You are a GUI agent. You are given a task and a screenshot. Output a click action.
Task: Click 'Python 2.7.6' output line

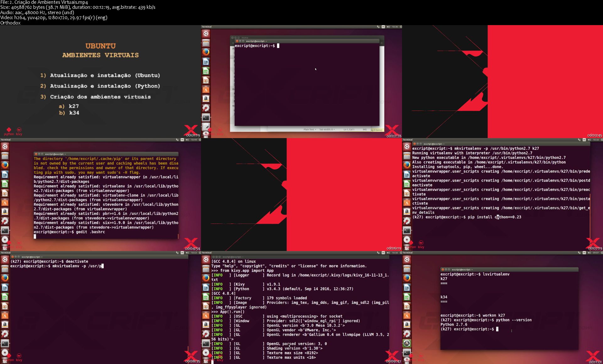[454, 324]
